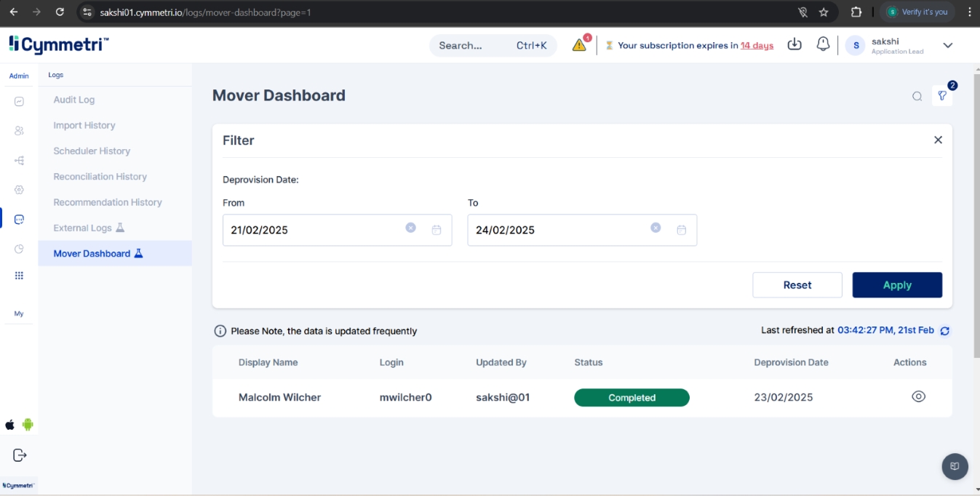Image resolution: width=980 pixels, height=496 pixels.
Task: View details for Malcolm Wilcher
Action: click(x=918, y=396)
